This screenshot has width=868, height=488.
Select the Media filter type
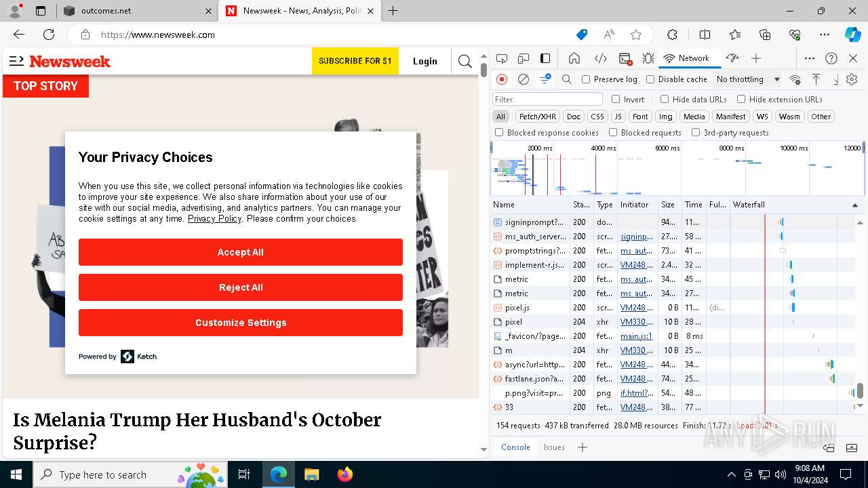click(x=694, y=117)
